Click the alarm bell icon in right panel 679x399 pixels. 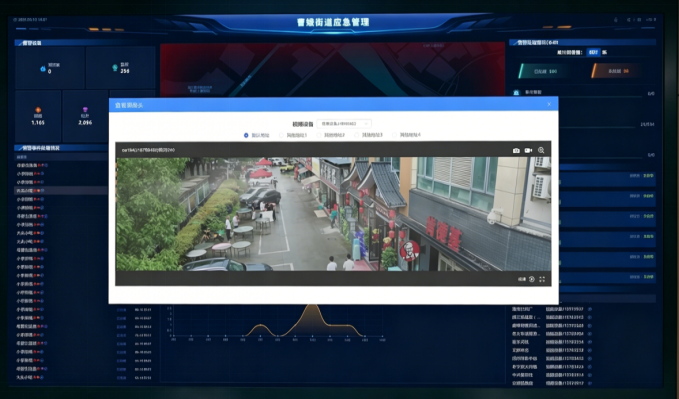point(516,93)
